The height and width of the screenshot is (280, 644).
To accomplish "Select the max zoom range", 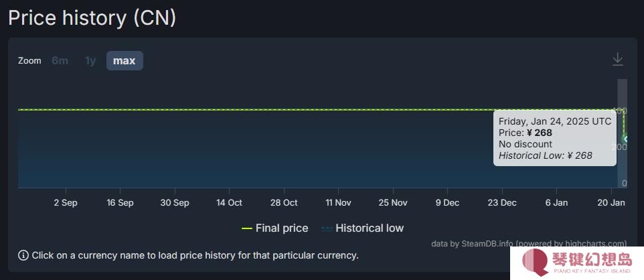I will 125,61.
